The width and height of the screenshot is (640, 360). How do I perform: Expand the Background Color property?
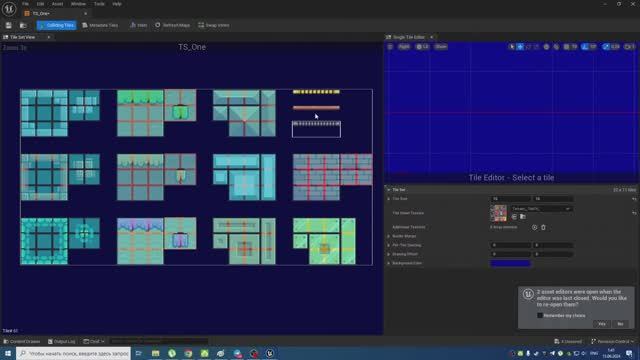point(389,263)
